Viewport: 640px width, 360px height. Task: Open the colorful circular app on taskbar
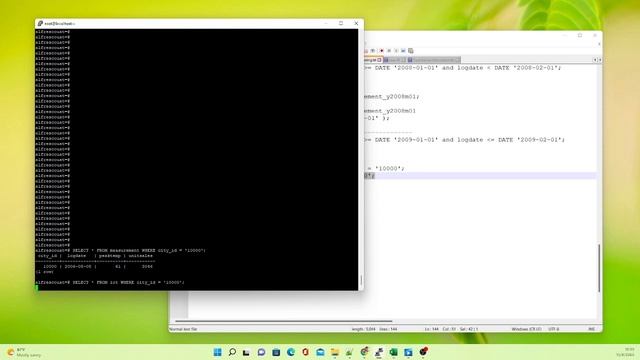tap(364, 351)
